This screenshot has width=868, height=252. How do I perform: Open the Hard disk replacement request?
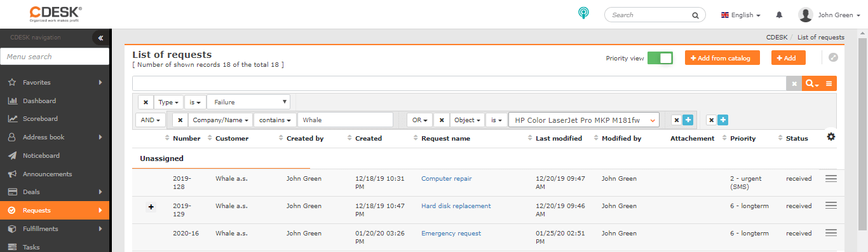coord(456,206)
